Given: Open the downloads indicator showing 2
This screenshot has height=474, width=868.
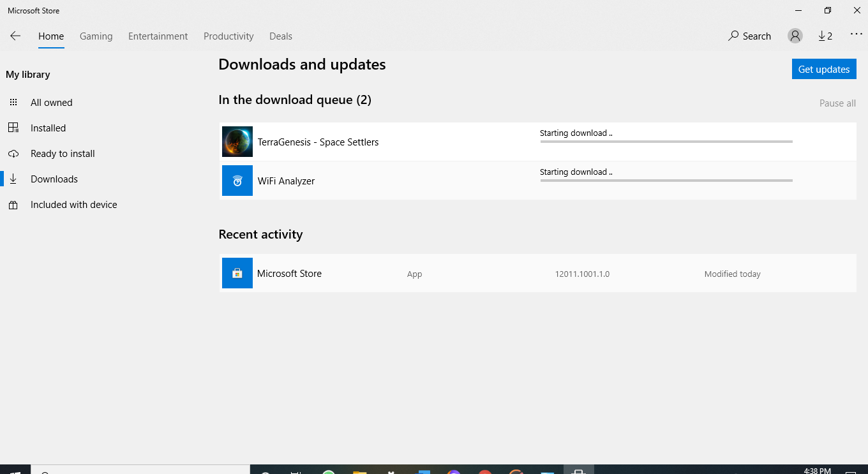Looking at the screenshot, I should (x=825, y=36).
